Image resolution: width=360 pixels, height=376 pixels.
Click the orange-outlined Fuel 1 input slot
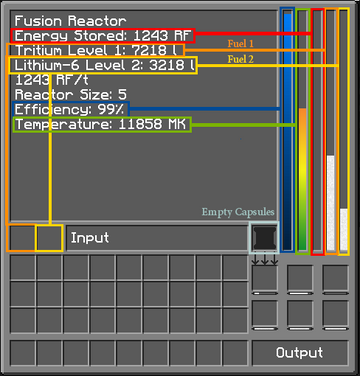(x=21, y=238)
